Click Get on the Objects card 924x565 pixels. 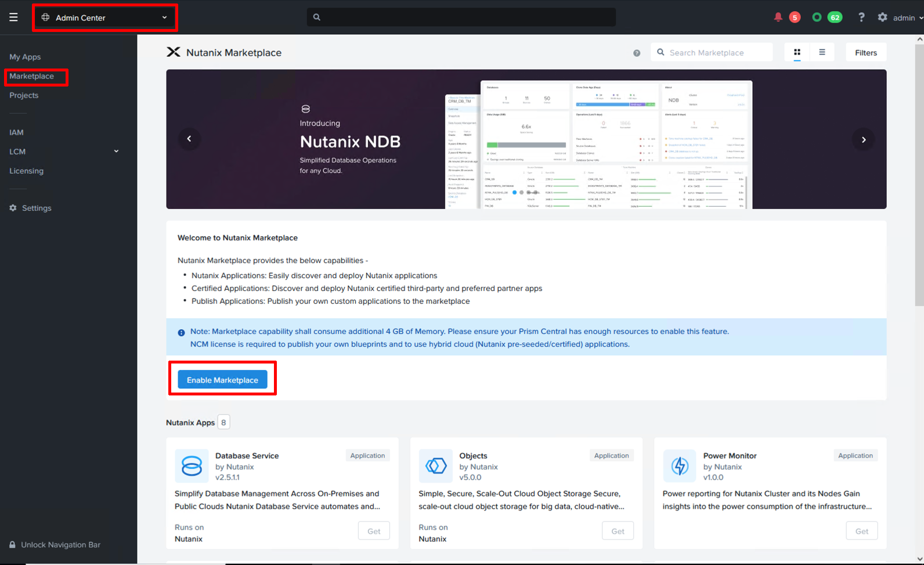click(618, 531)
